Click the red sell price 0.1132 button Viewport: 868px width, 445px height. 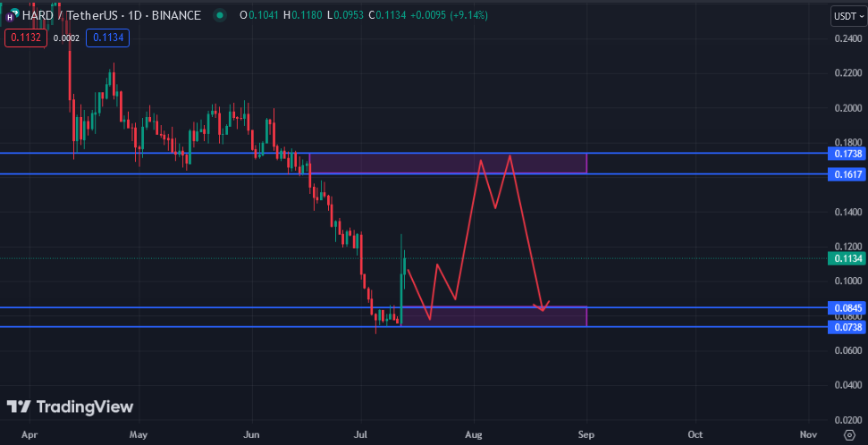(x=26, y=38)
